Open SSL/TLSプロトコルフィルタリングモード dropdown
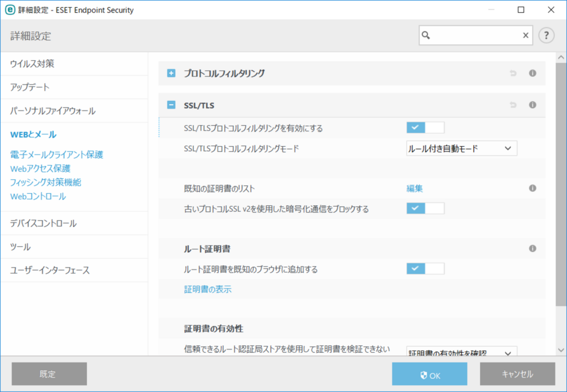The image size is (567, 392). point(461,148)
